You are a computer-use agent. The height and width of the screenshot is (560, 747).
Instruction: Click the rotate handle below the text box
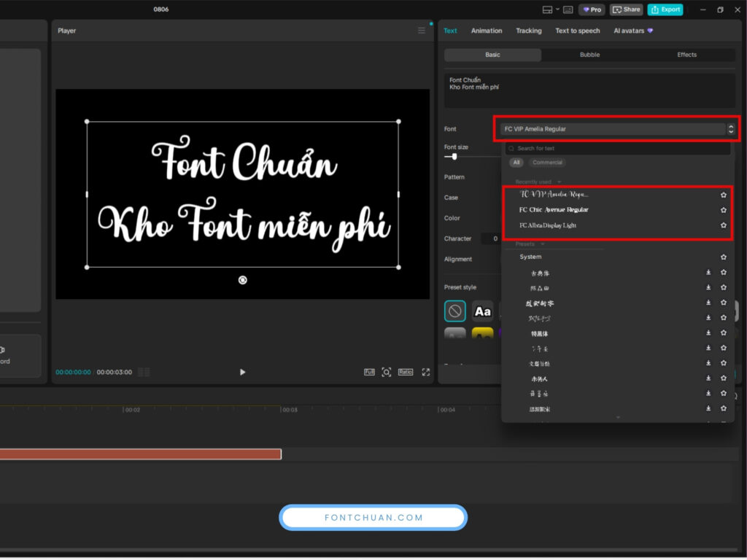(242, 280)
